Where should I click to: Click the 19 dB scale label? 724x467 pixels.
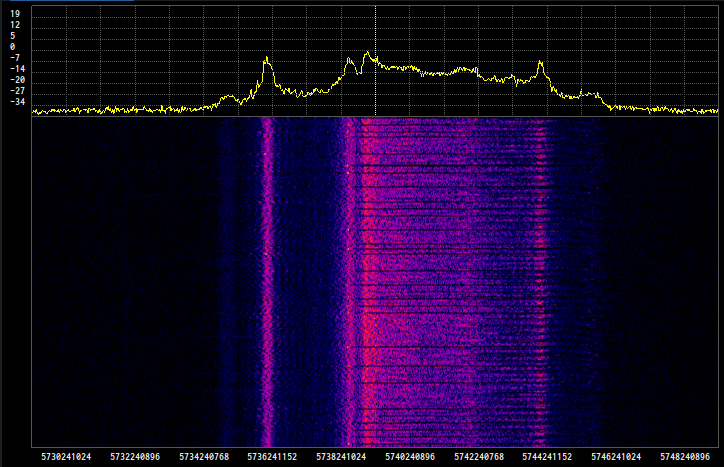coord(15,14)
